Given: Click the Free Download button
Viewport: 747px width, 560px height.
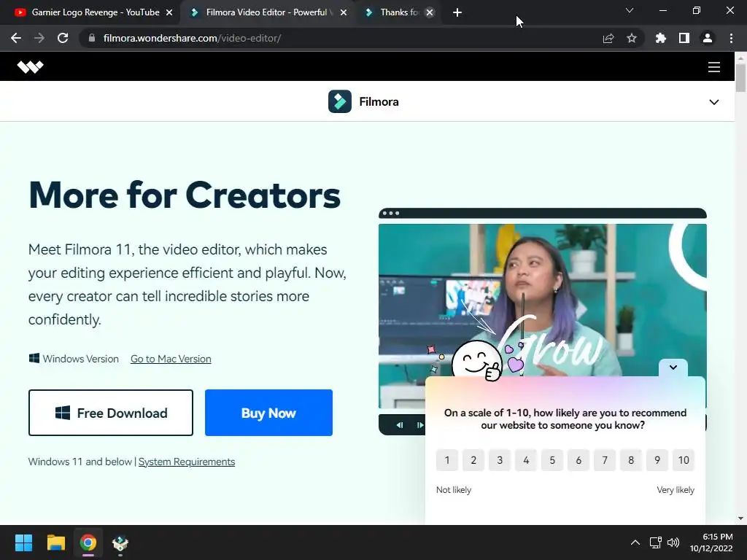Looking at the screenshot, I should coord(111,413).
